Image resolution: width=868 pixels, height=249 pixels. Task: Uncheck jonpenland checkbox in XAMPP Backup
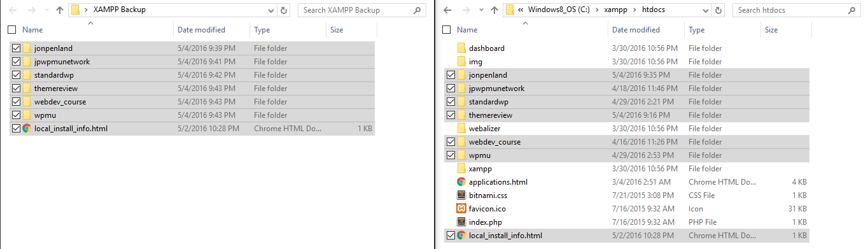16,48
